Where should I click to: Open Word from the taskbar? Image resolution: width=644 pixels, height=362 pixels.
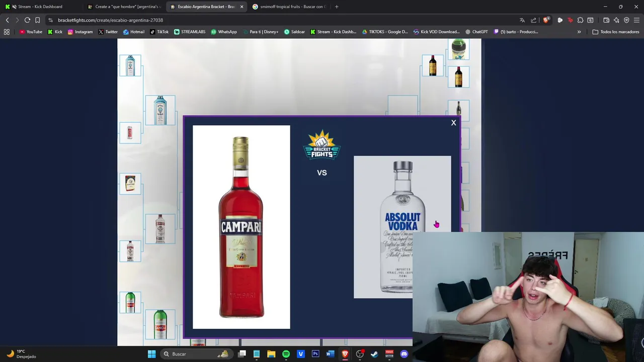(x=330, y=354)
